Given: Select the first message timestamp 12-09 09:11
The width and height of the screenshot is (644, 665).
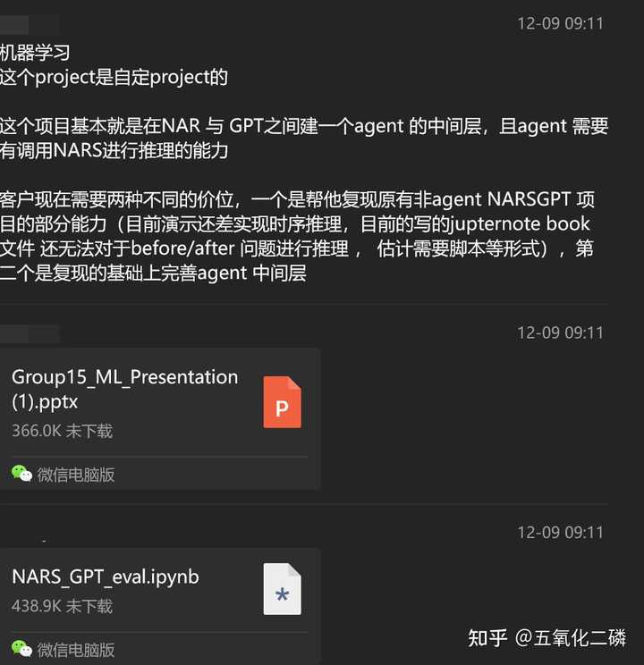Looking at the screenshot, I should (560, 23).
